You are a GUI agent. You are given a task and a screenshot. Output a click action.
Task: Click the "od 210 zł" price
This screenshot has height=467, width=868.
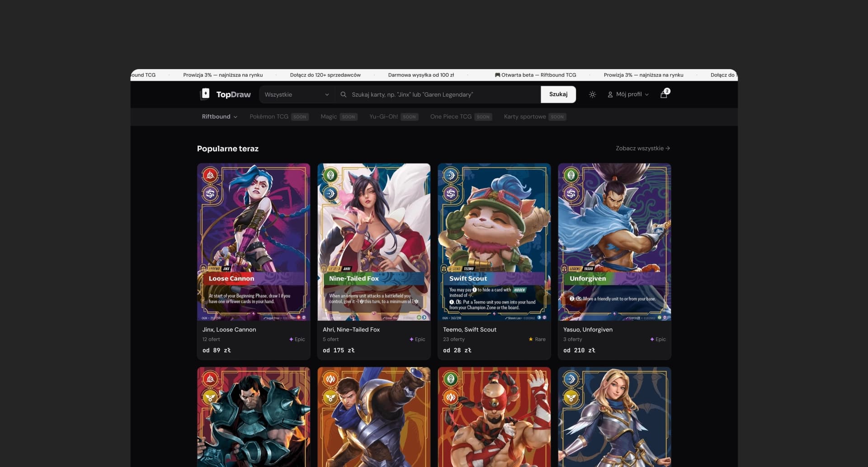click(x=579, y=350)
